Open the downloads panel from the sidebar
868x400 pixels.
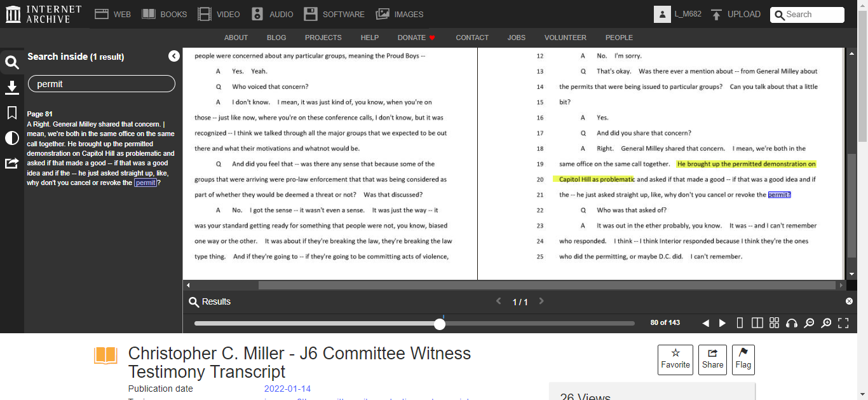[x=11, y=88]
